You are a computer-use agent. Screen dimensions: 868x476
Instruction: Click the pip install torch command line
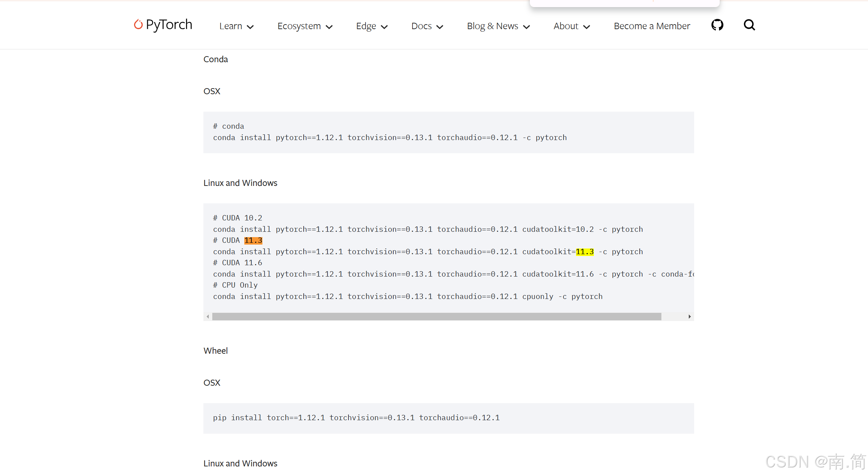click(x=356, y=418)
